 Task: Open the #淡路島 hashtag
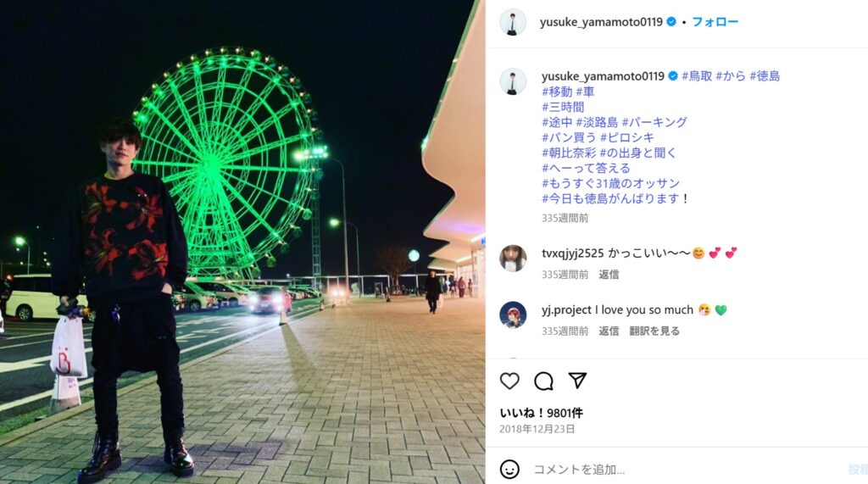(x=597, y=122)
